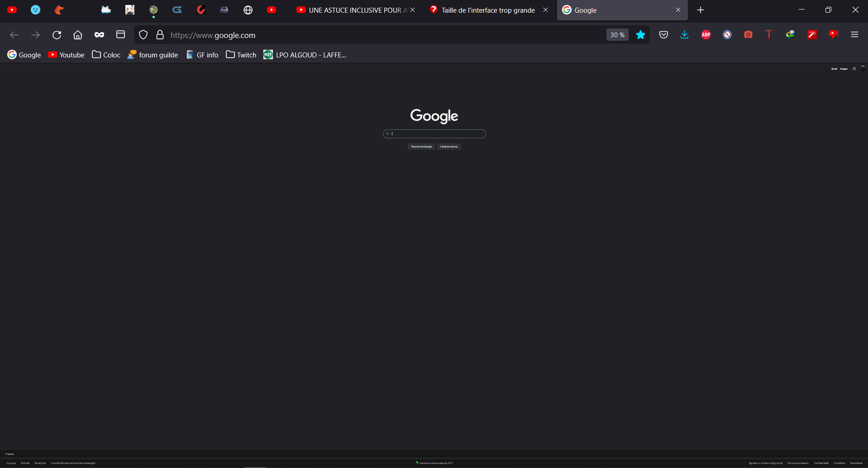Screen dimensions: 868x468
Task: Go back to the previous page
Action: coord(14,35)
